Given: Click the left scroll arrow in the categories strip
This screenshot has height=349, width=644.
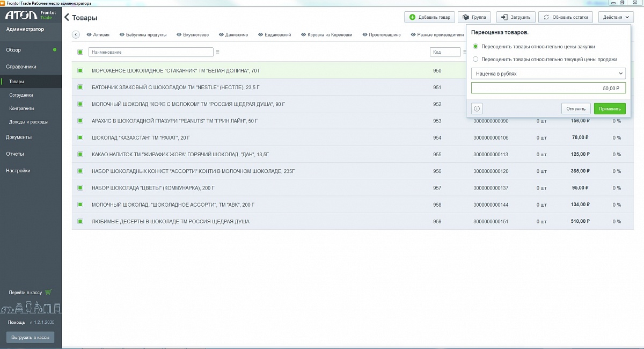Looking at the screenshot, I should pos(76,35).
